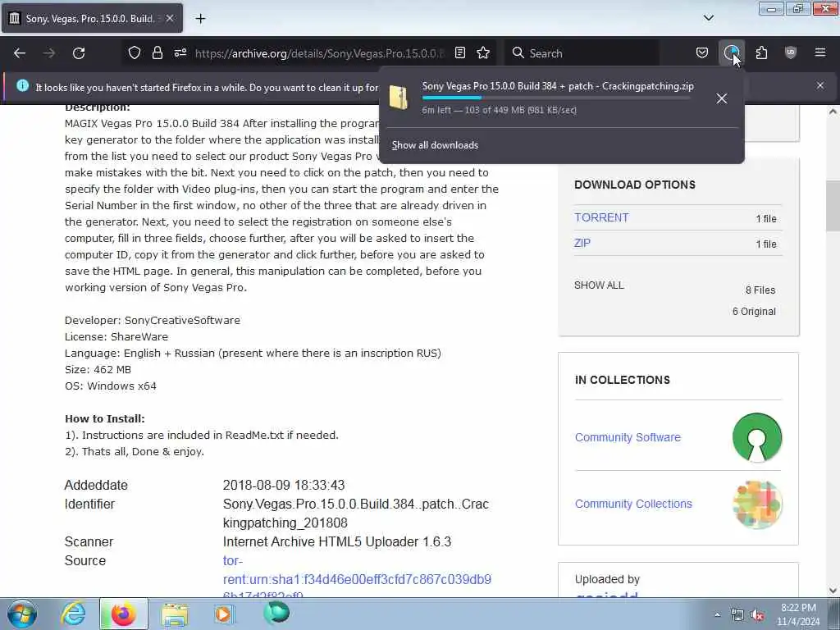
Task: Click the Community Collections colorful thumbnail
Action: (x=757, y=504)
